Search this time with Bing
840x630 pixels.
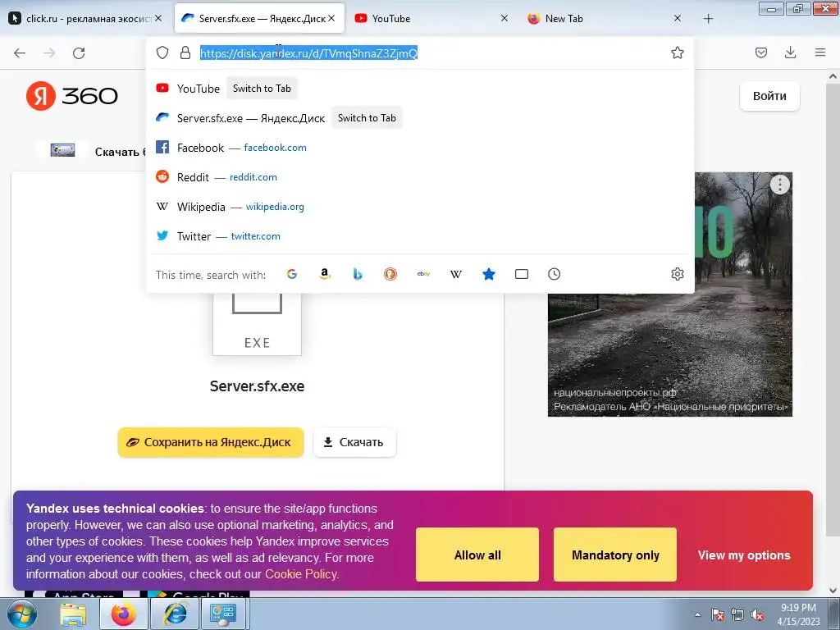tap(358, 274)
